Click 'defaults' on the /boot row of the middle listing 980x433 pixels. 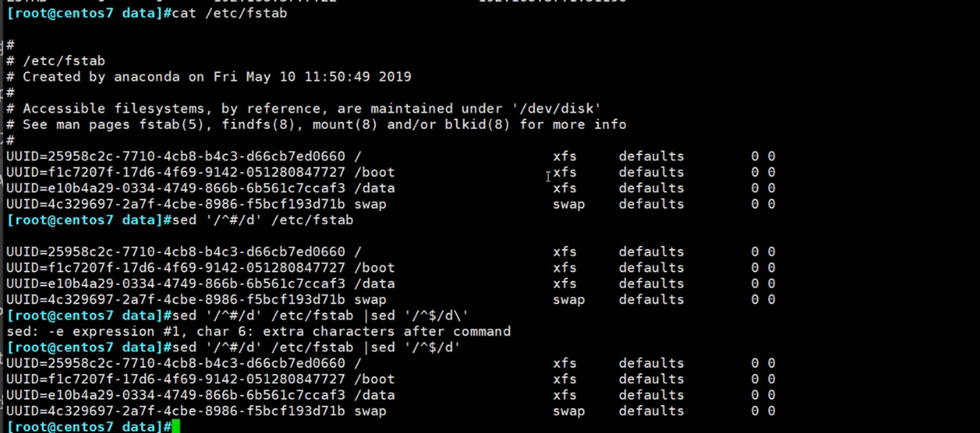click(x=651, y=268)
